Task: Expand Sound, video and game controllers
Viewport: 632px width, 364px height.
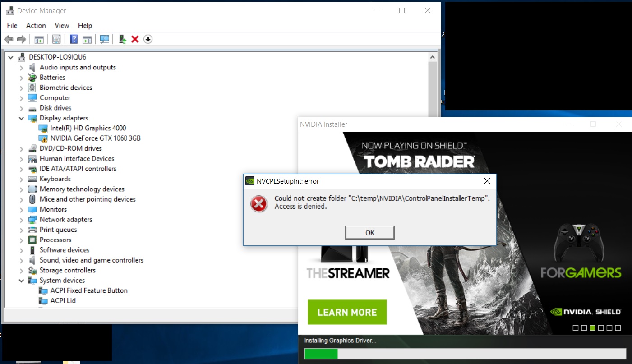Action: pos(21,260)
